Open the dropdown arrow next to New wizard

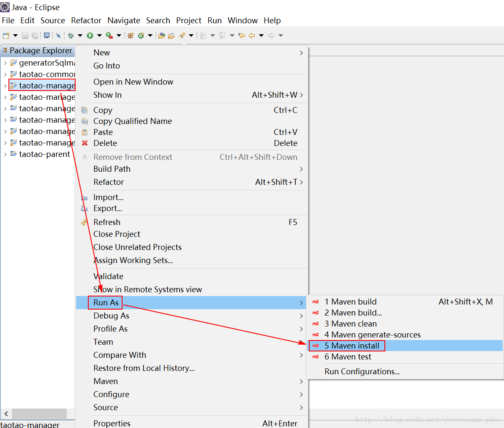(x=15, y=36)
